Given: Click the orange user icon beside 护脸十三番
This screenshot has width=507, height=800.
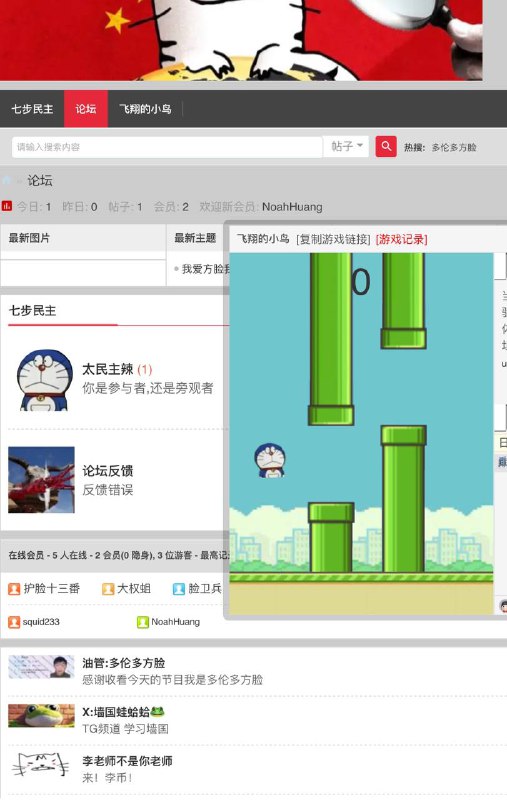Looking at the screenshot, I should click(x=14, y=589).
